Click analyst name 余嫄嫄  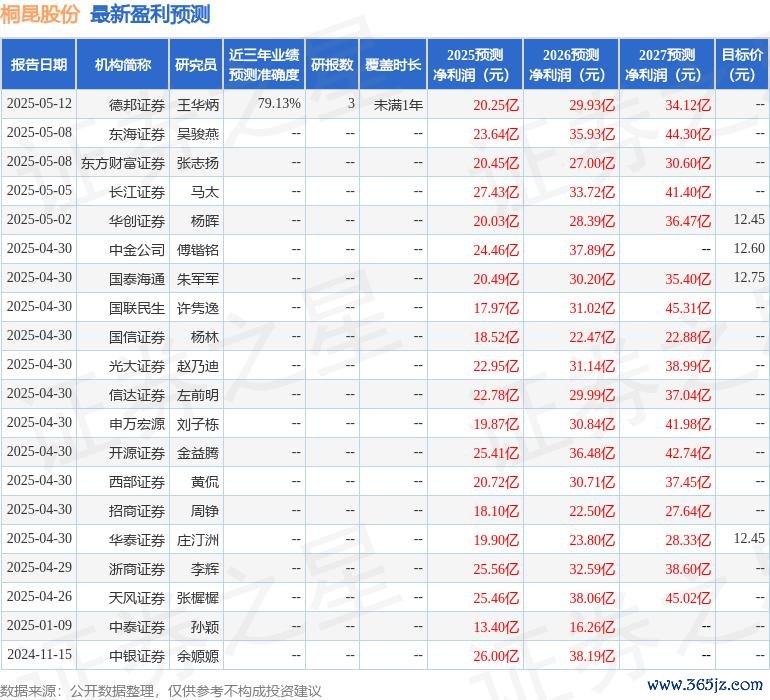[x=197, y=655]
